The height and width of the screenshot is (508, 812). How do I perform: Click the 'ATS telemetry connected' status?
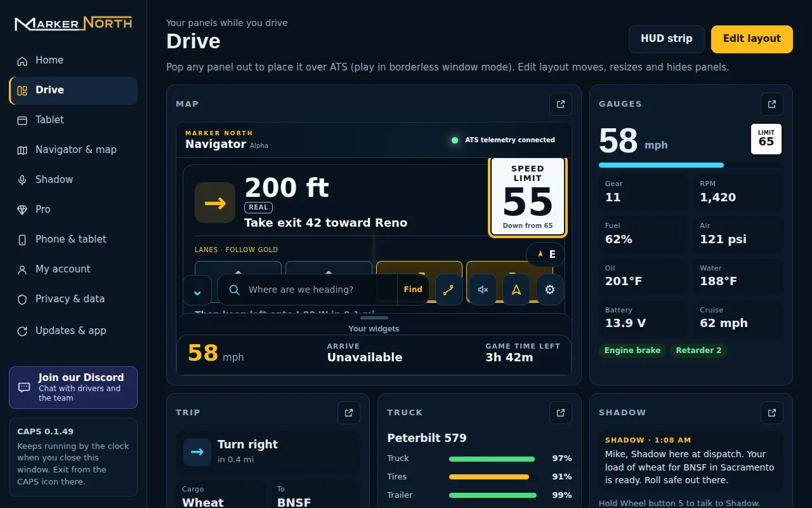(x=503, y=140)
